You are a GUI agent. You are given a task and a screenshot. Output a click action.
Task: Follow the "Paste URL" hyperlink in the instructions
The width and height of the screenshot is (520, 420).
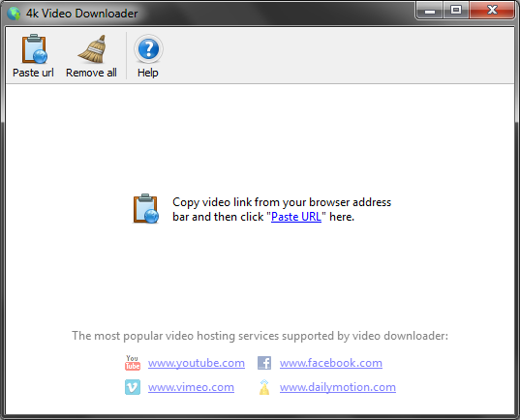tap(296, 217)
